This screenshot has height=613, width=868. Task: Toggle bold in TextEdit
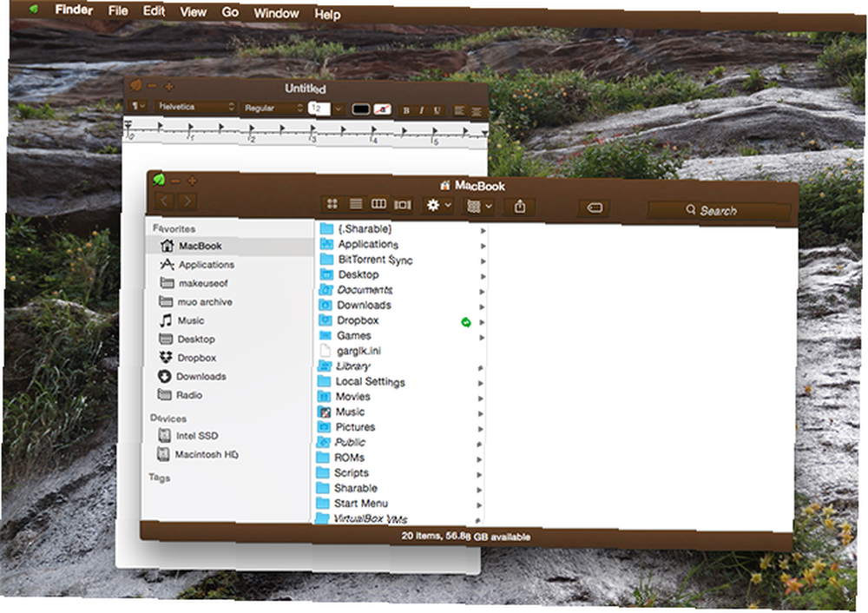pos(406,110)
